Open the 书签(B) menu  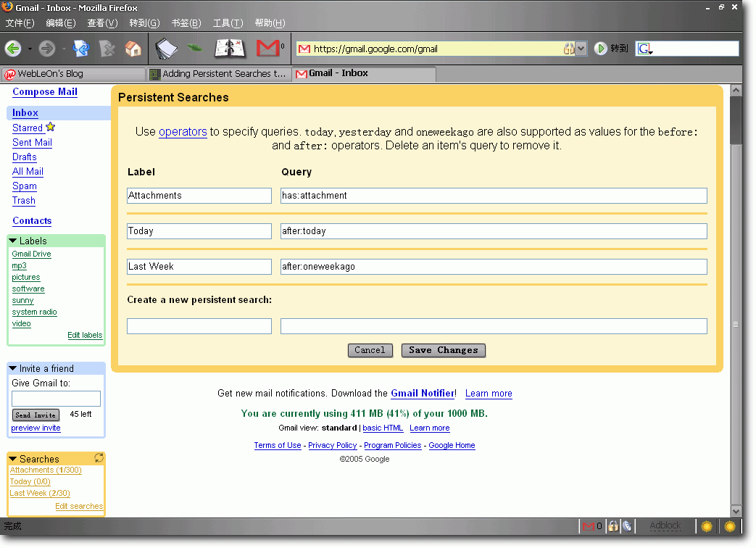click(x=186, y=23)
